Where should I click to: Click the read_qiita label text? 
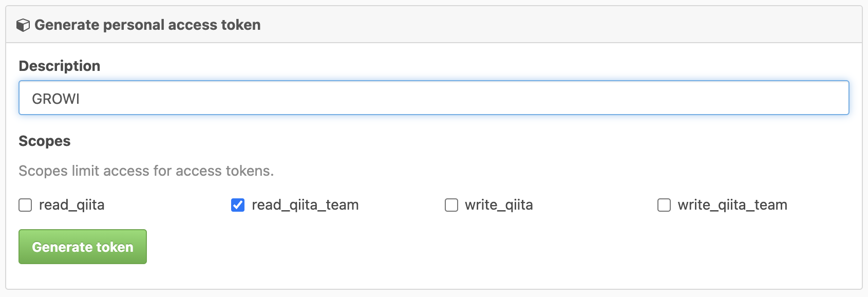72,205
